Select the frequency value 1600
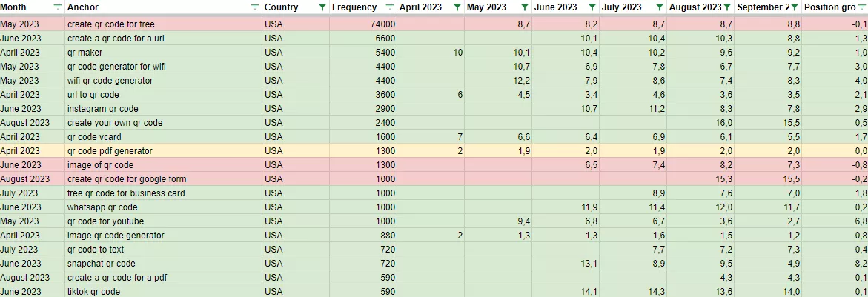This screenshot has width=868, height=297. tap(363, 136)
